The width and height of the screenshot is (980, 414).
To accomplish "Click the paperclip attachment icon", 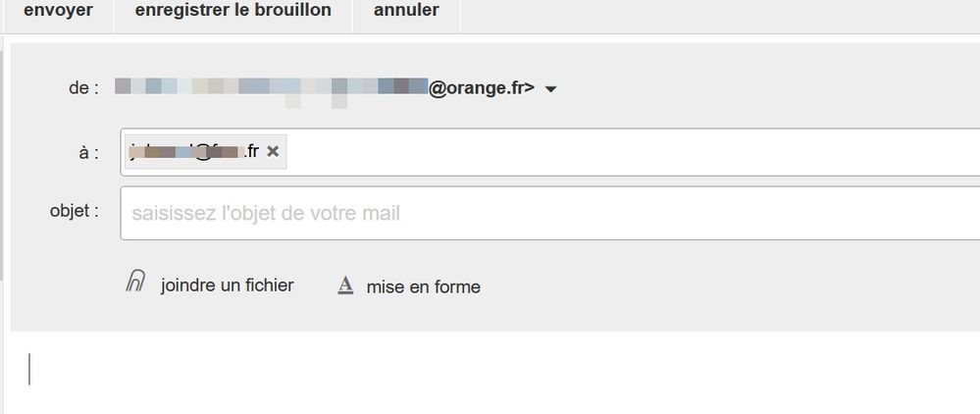I will point(135,284).
